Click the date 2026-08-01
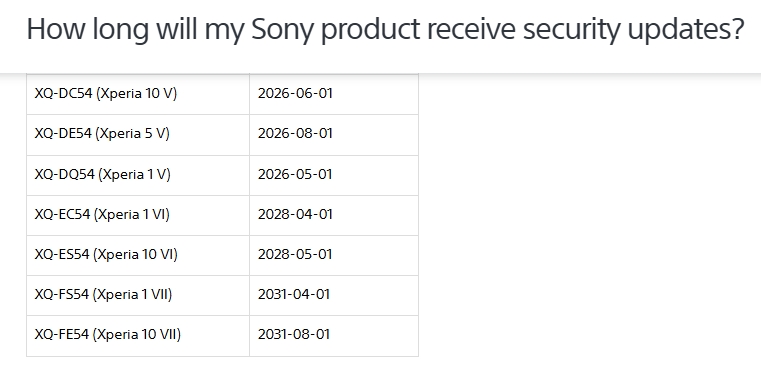This screenshot has height=378, width=761. pyautogui.click(x=295, y=133)
